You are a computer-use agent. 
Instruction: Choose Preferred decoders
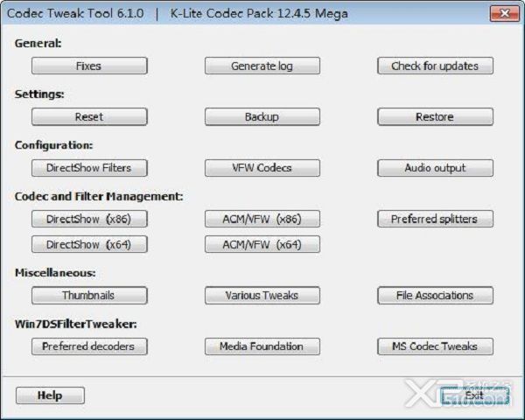click(89, 346)
